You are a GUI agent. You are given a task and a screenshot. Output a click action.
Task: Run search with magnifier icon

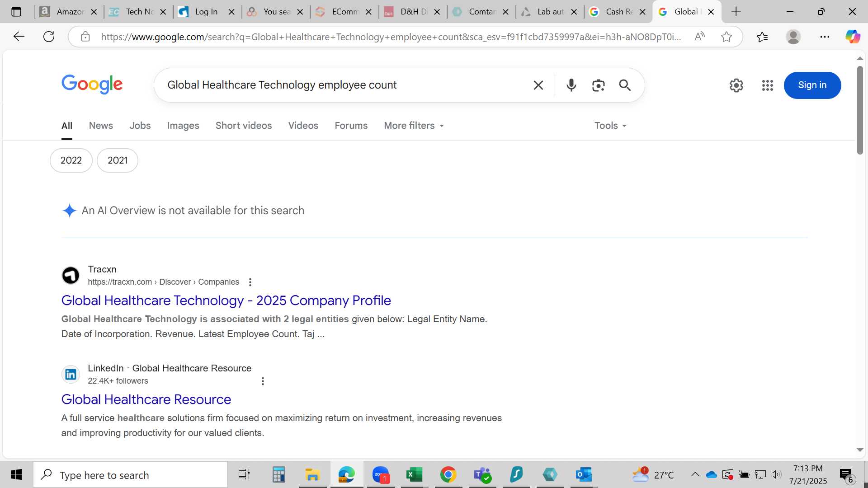pos(625,85)
